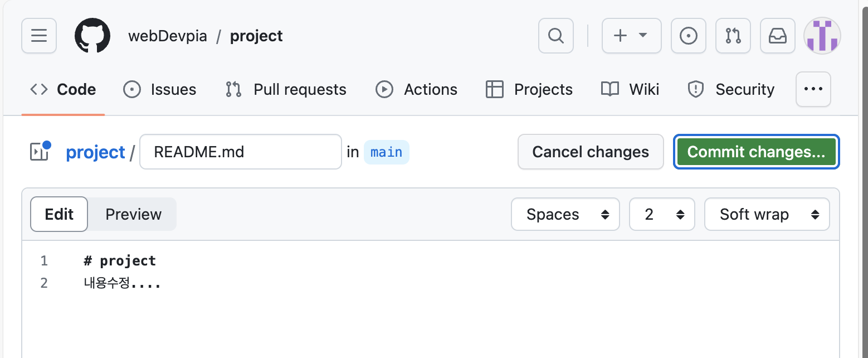This screenshot has width=868, height=358.
Task: Open pull requests shortcut icon in header
Action: pos(733,36)
